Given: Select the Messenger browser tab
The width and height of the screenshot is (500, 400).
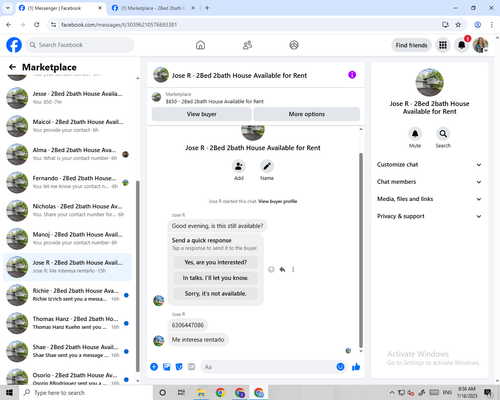Looking at the screenshot, I should pyautogui.click(x=61, y=8).
